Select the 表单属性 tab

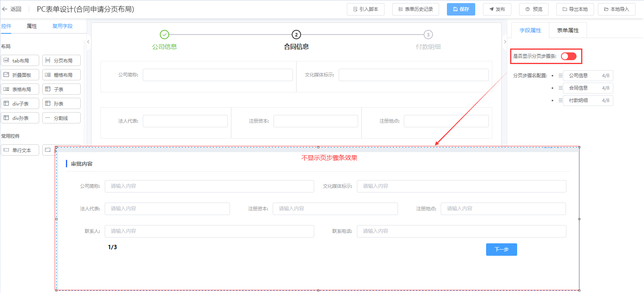tap(568, 30)
